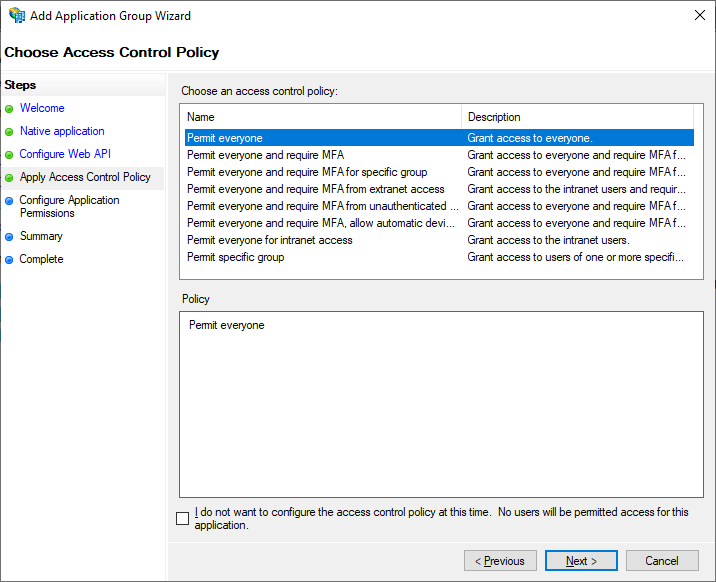This screenshot has width=716, height=582.
Task: Click the green bullet beside Configure Web API
Action: (9, 155)
